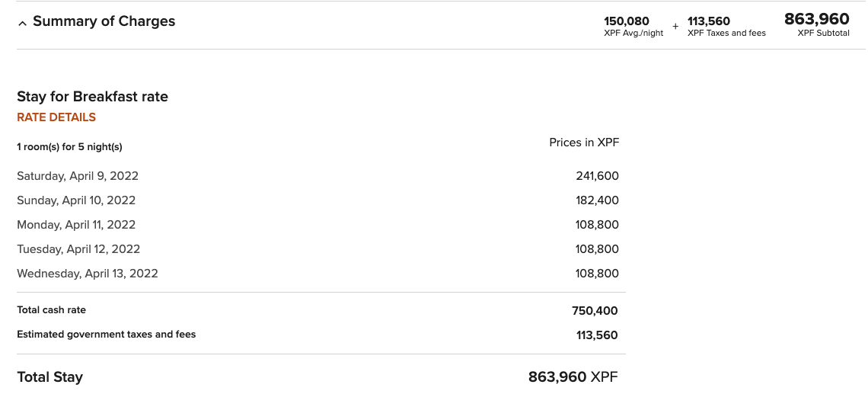
Task: Collapse the Summary of Charges chevron
Action: pos(22,23)
